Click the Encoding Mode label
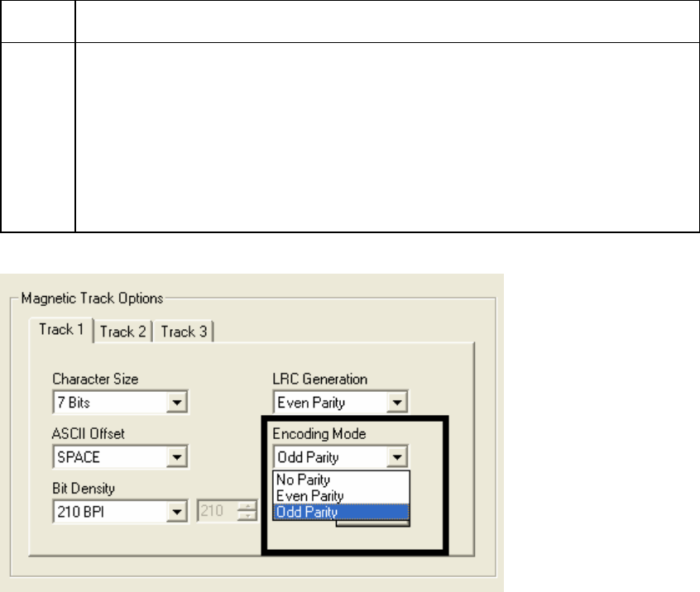700x592 pixels. pyautogui.click(x=319, y=433)
